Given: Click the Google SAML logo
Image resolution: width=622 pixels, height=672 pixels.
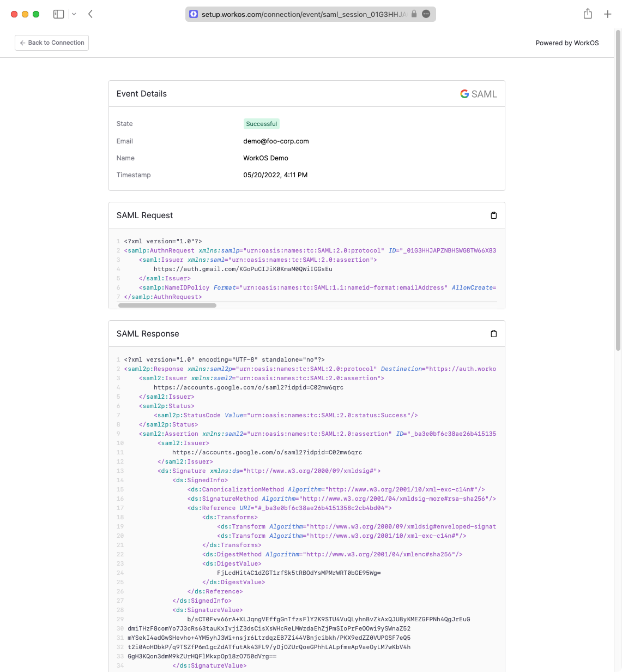Looking at the screenshot, I should pos(478,94).
